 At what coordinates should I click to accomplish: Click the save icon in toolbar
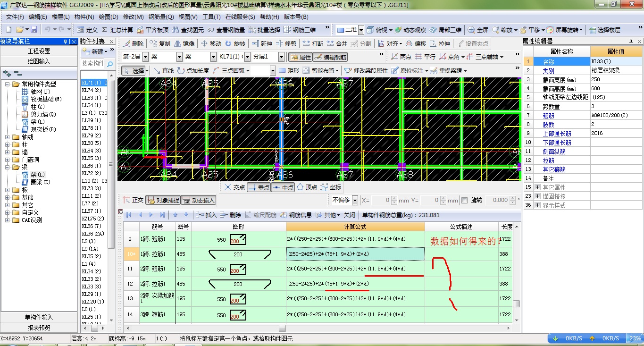pos(34,30)
